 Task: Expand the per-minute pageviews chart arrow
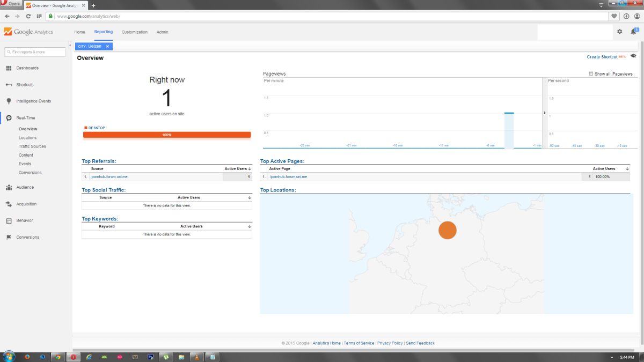click(x=545, y=113)
